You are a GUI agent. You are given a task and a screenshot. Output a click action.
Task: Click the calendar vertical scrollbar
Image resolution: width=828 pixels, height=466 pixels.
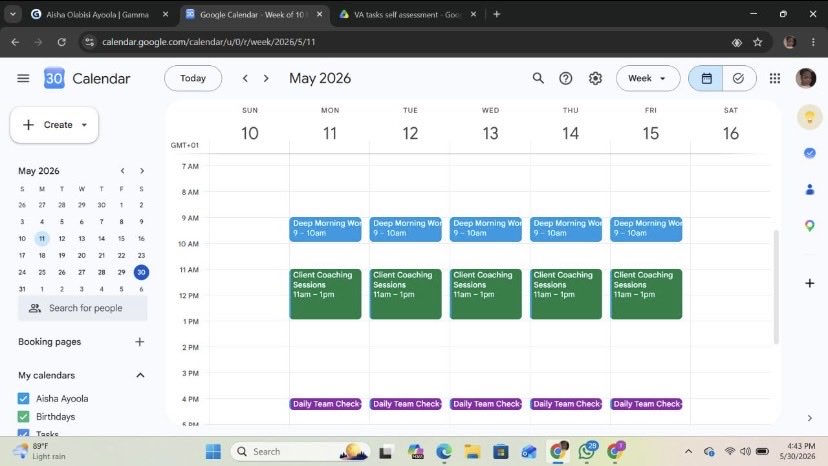tap(776, 287)
